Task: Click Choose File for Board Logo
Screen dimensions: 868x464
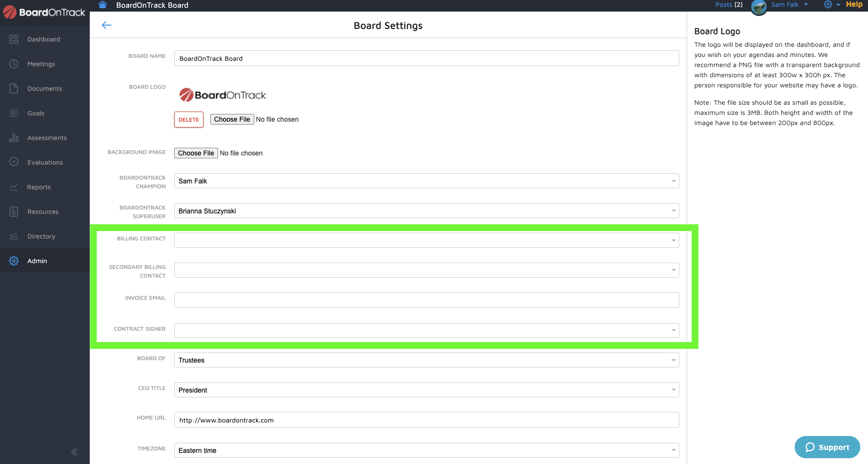Action: click(232, 119)
